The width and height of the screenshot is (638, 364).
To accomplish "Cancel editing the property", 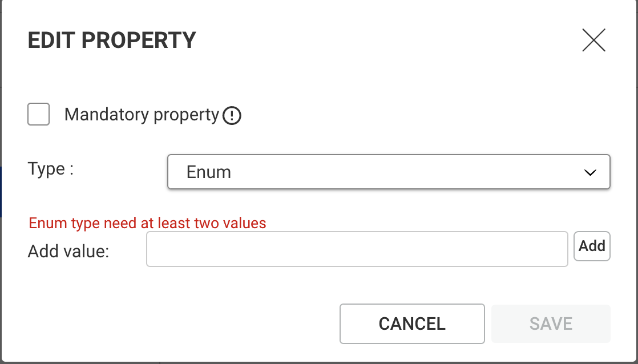I will coord(412,323).
